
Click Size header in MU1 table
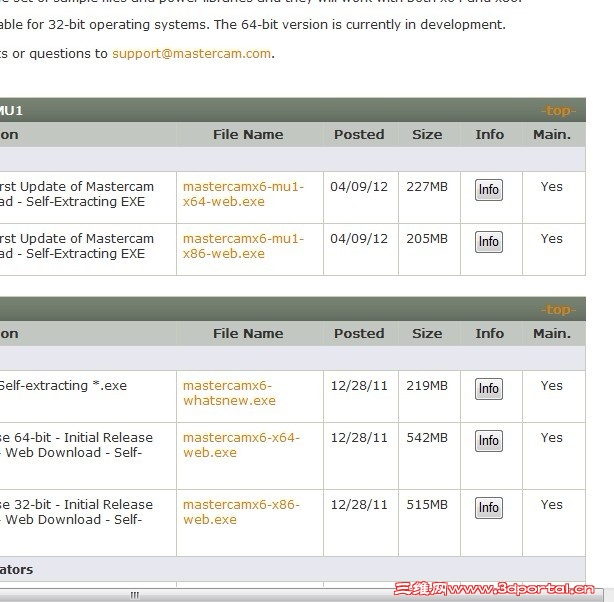click(427, 134)
